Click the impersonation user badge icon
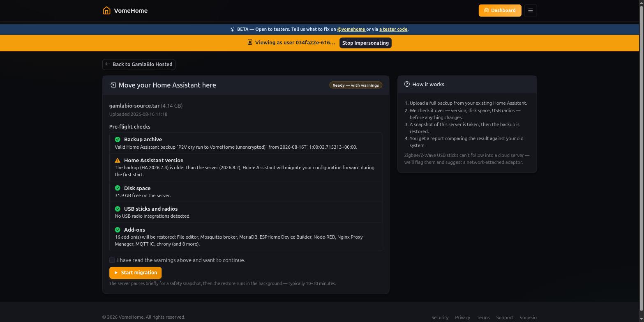This screenshot has width=644, height=322. (249, 42)
